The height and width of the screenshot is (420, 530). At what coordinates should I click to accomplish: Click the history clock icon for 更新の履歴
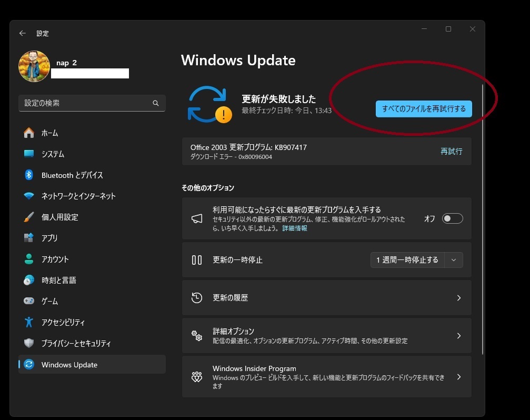pos(197,298)
